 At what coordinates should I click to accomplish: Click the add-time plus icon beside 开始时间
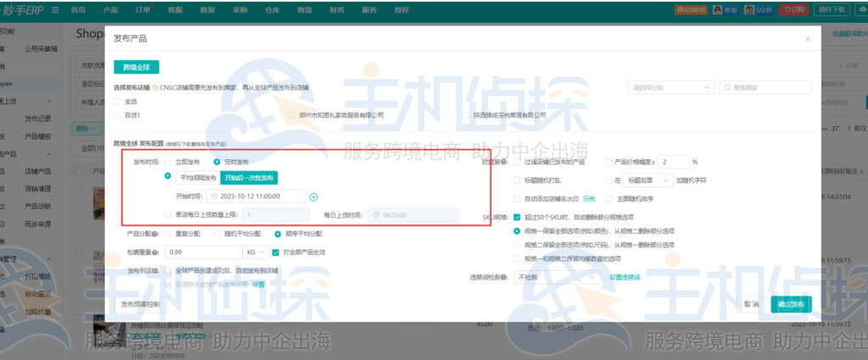pyautogui.click(x=314, y=197)
